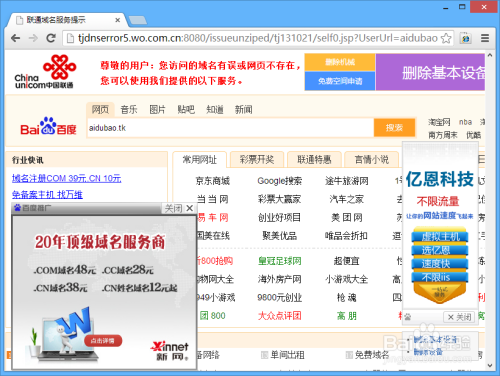Open the Google搜索 link
The width and height of the screenshot is (500, 376).
(280, 181)
